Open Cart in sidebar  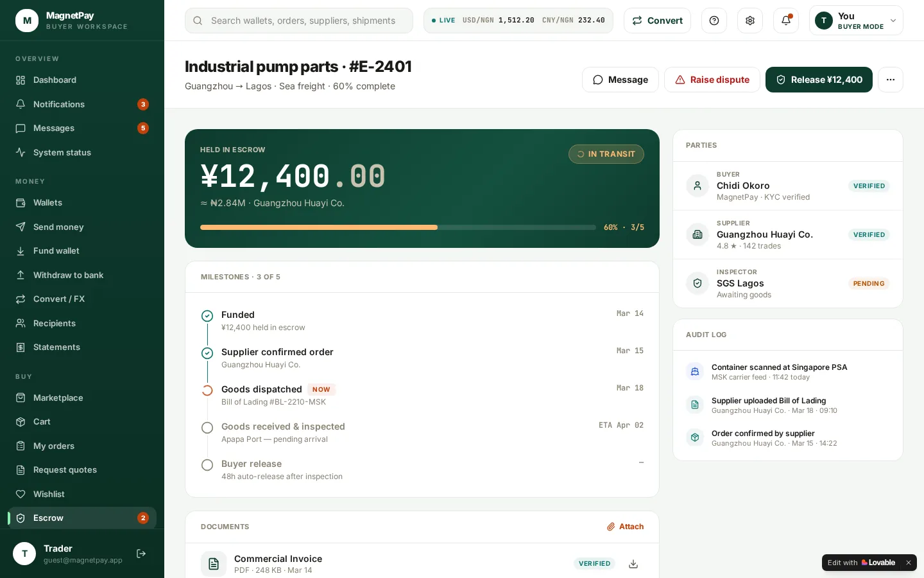click(82, 422)
